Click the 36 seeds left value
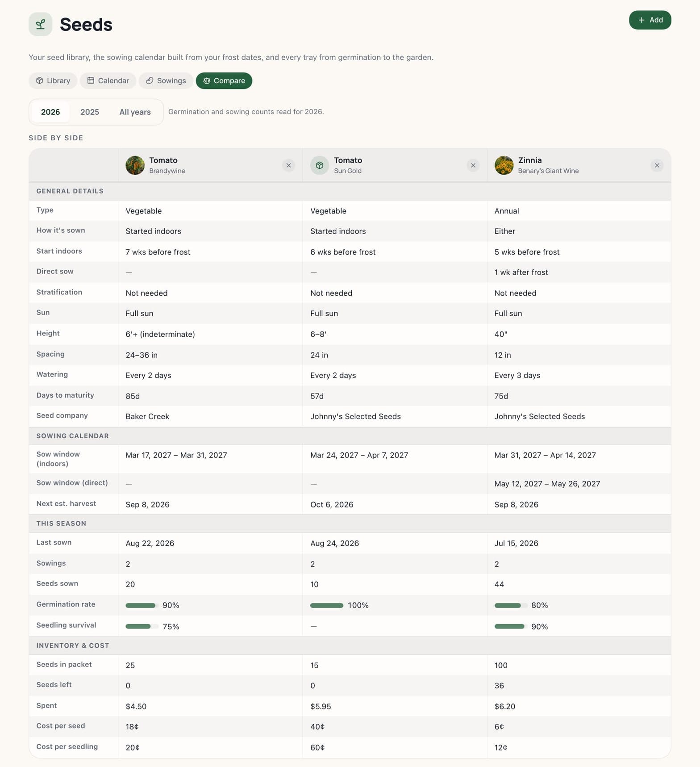 pos(499,686)
